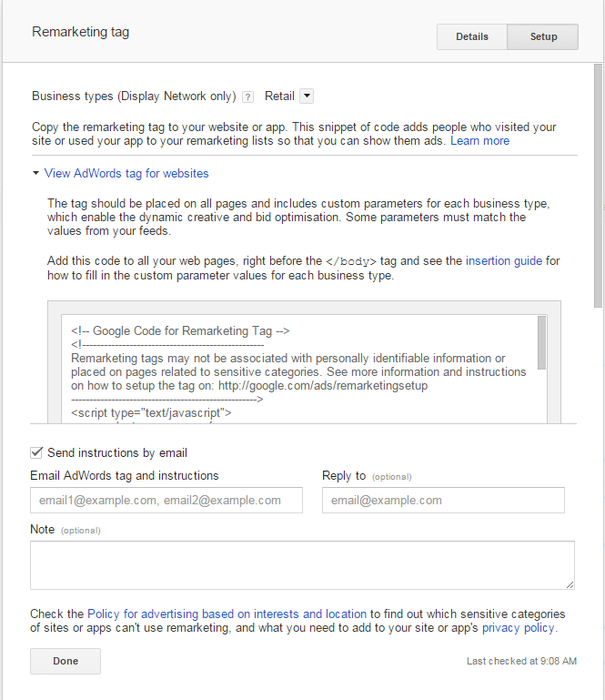Open the Retail business type dropdown
605x700 pixels.
[306, 96]
